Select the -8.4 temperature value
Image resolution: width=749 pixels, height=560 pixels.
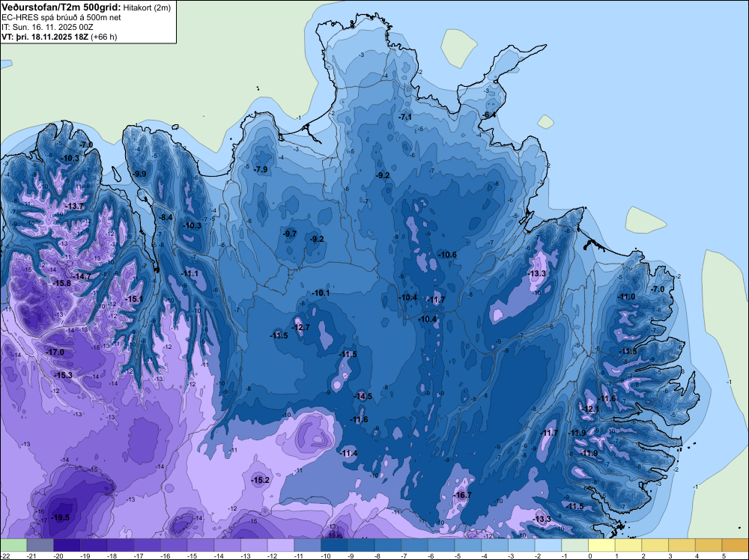click(x=166, y=217)
